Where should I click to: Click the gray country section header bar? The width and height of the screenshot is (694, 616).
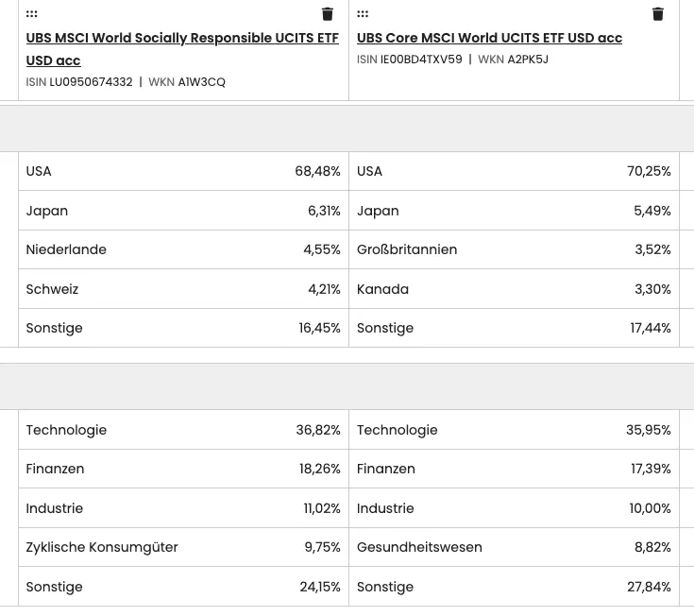click(x=347, y=128)
